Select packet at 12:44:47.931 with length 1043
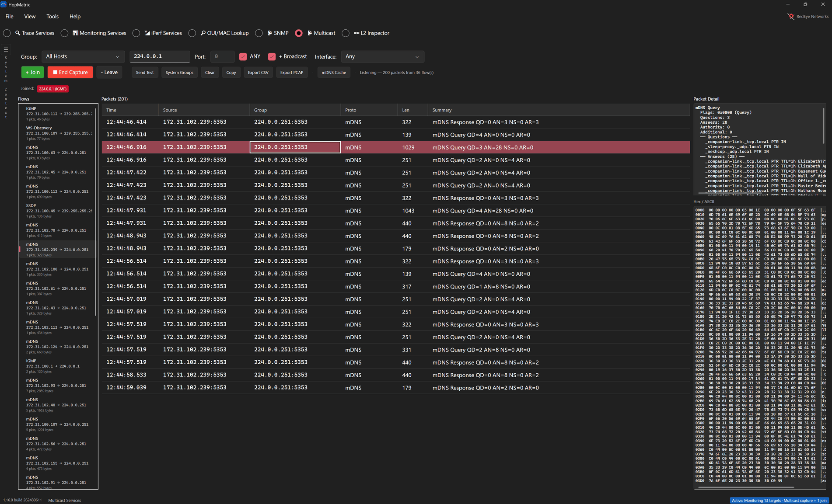This screenshot has width=832, height=504. pyautogui.click(x=395, y=211)
